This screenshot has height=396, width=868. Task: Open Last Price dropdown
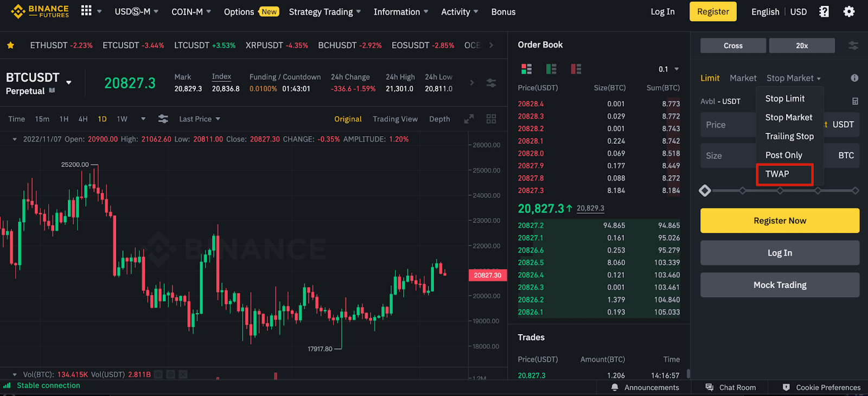[x=200, y=119]
